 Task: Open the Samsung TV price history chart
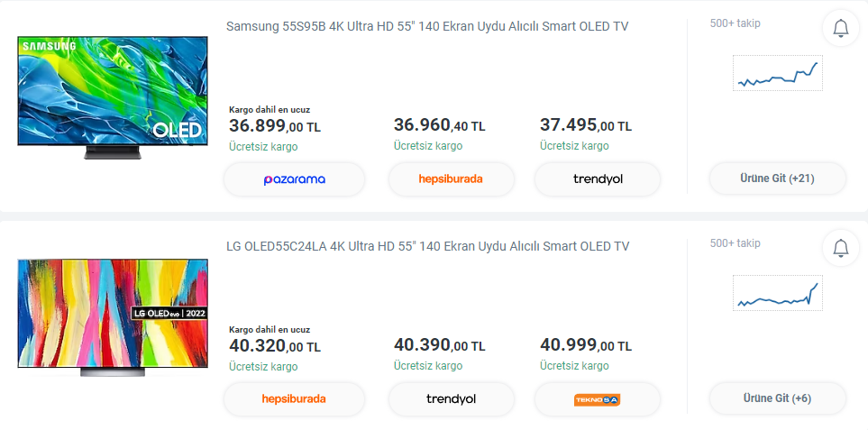pyautogui.click(x=778, y=73)
